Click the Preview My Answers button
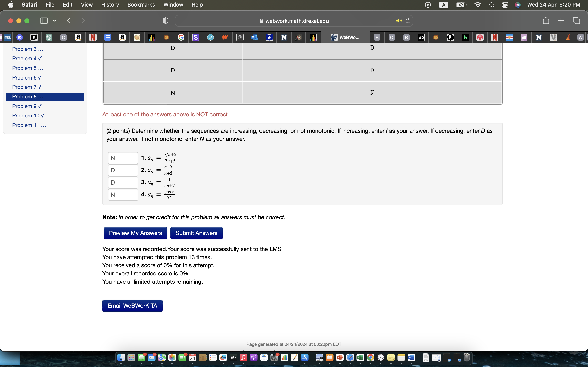This screenshot has height=367, width=588. pyautogui.click(x=135, y=233)
